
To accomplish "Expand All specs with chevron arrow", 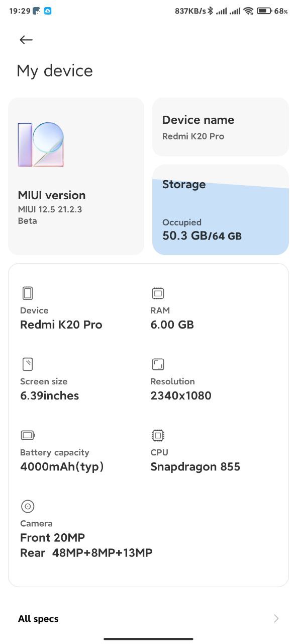I will (x=276, y=618).
